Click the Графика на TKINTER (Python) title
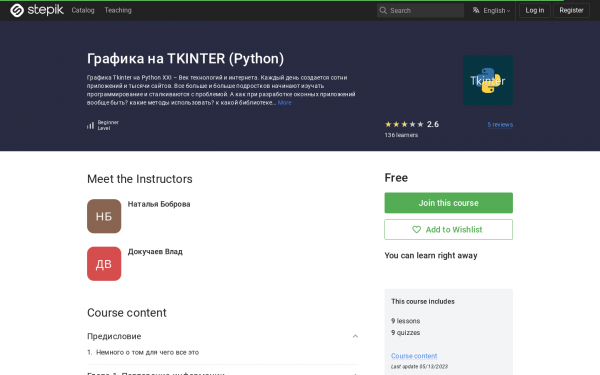600x375 pixels. (x=185, y=59)
